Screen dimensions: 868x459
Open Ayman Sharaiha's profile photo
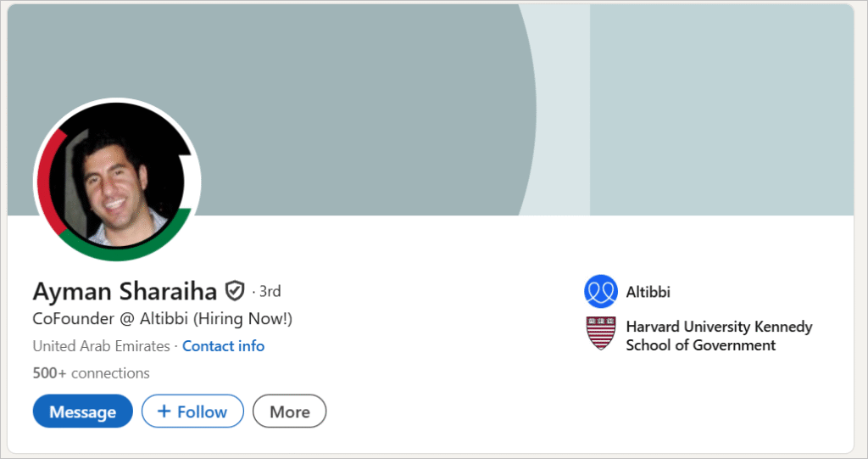(x=117, y=183)
